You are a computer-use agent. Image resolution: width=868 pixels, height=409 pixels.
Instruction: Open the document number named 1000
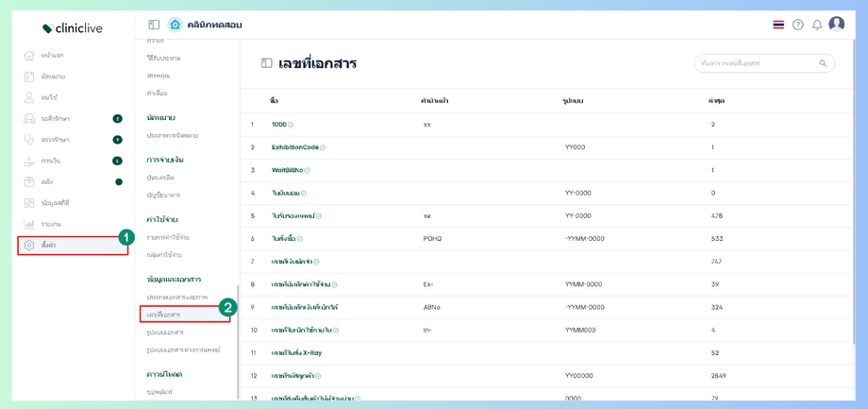[279, 125]
